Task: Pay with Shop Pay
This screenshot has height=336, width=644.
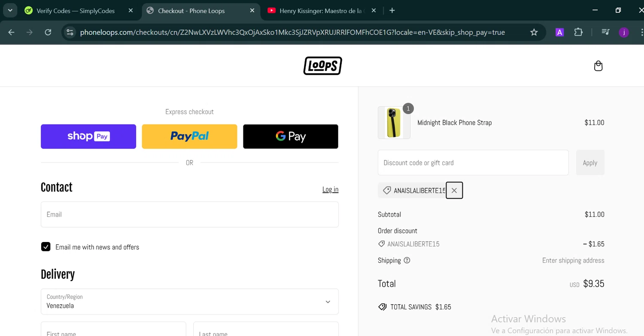Action: click(88, 136)
